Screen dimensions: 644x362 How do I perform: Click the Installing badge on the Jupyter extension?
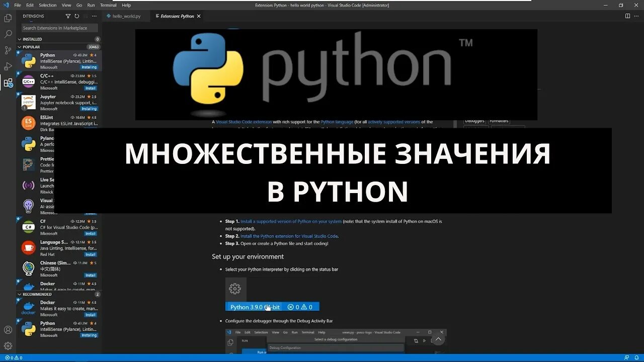click(x=89, y=109)
